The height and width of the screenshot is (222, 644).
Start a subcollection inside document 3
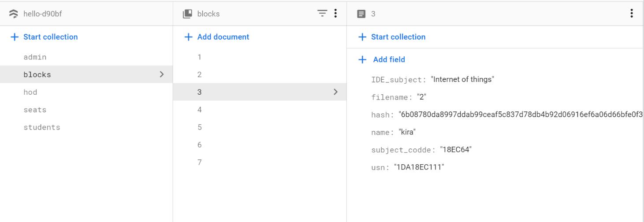[392, 37]
